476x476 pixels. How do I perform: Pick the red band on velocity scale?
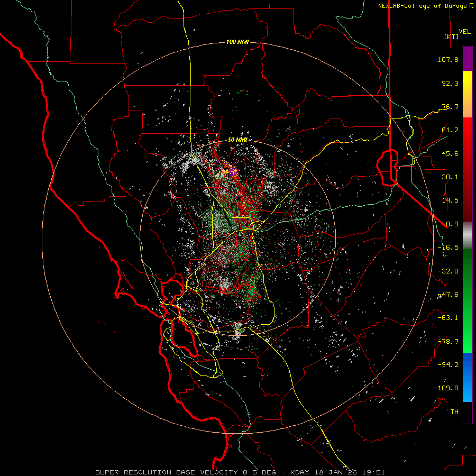coord(467,169)
